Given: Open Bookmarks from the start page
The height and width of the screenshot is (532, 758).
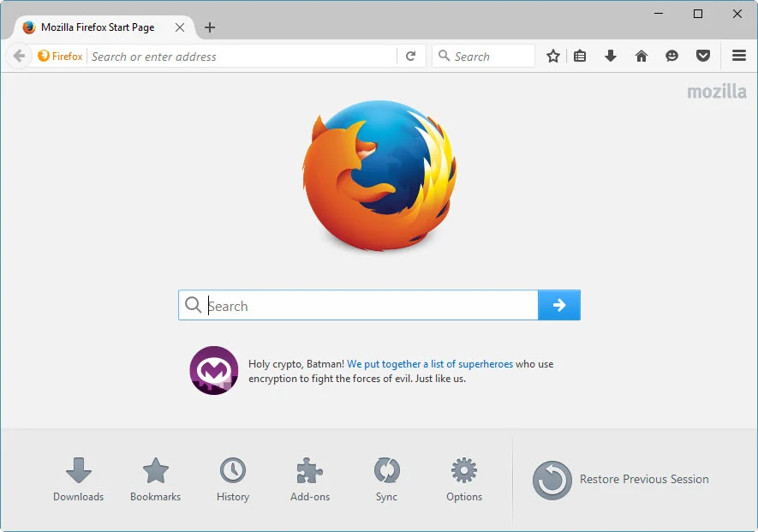Looking at the screenshot, I should coord(155,478).
